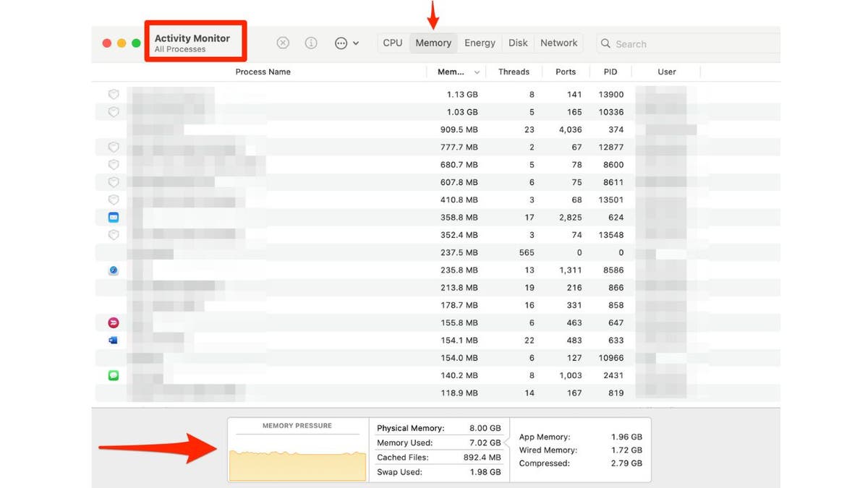Click the Activity Monitor window title
The height and width of the screenshot is (488, 868).
tap(192, 38)
